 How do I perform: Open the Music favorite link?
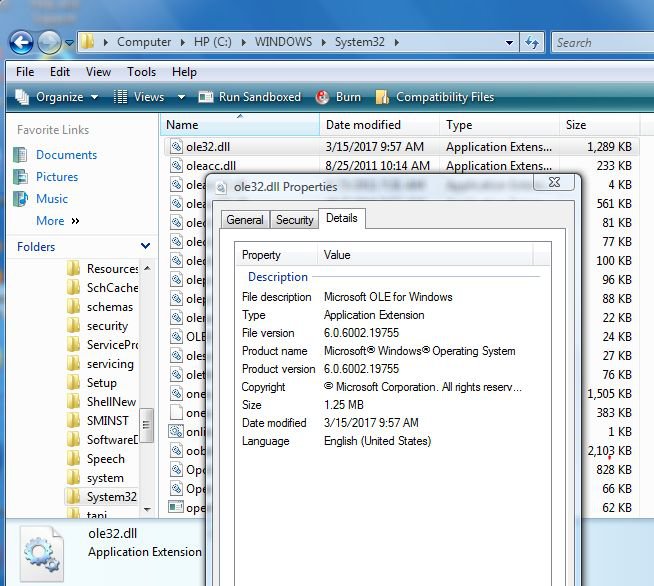(x=52, y=199)
